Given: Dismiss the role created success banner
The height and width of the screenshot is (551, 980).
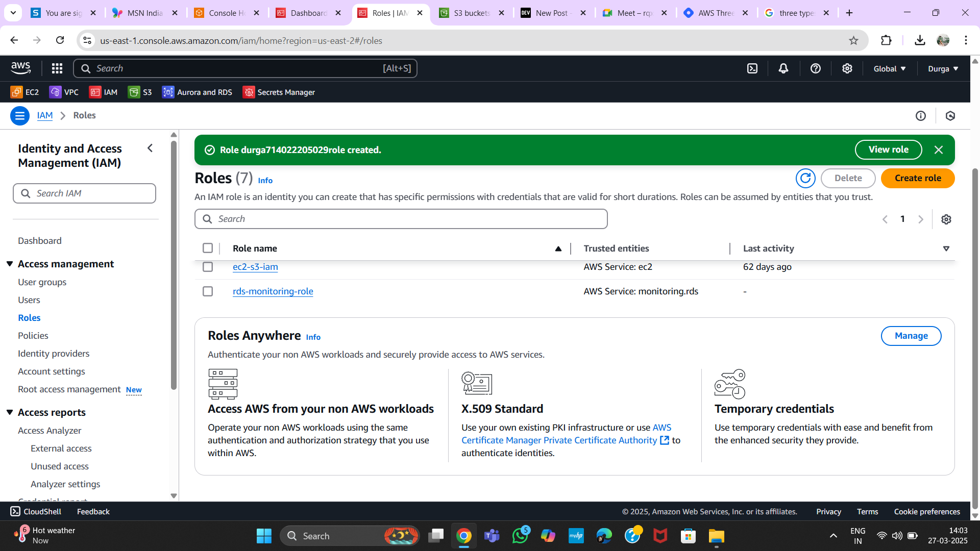Looking at the screenshot, I should [x=939, y=150].
